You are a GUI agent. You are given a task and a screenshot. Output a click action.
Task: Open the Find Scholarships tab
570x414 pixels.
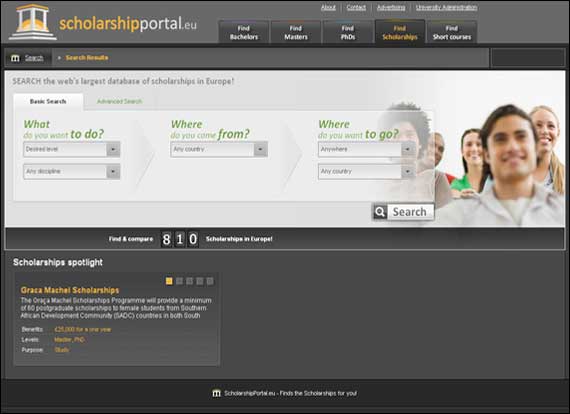(400, 32)
